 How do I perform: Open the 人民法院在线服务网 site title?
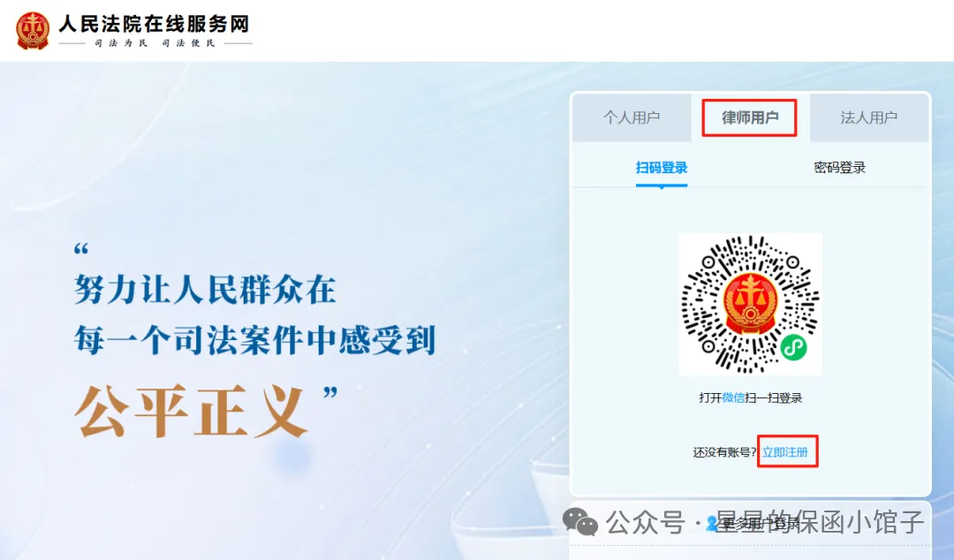[155, 24]
